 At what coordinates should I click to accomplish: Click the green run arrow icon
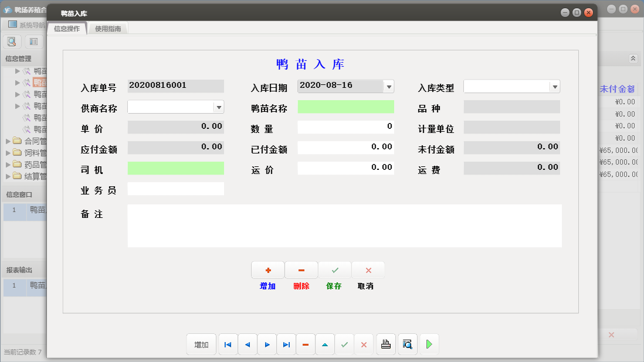(429, 344)
